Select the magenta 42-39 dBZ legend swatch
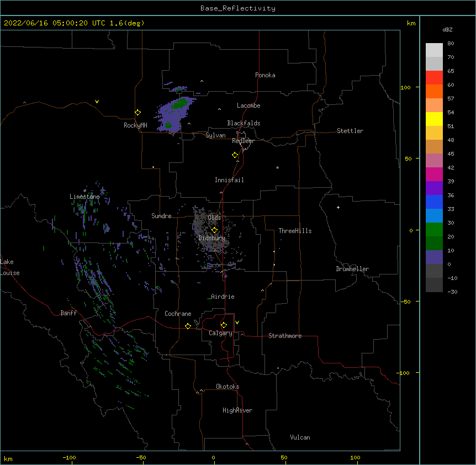 click(x=434, y=174)
